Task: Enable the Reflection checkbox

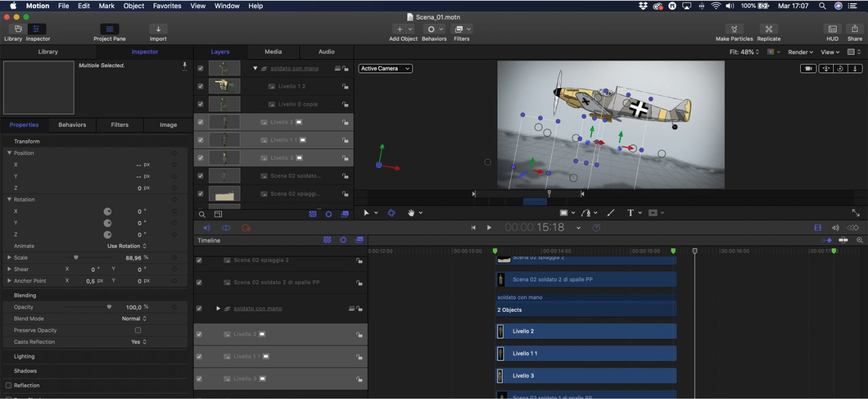Action: (x=8, y=385)
